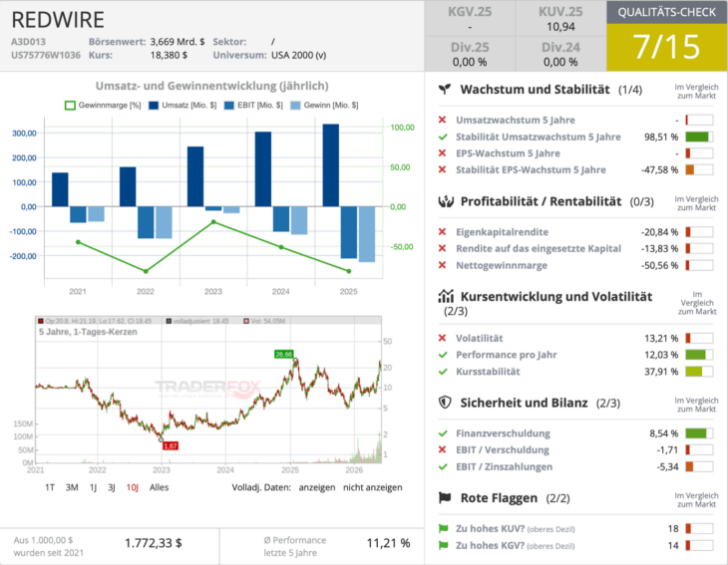Switch chart range to 10J
728x565 pixels.
click(133, 487)
